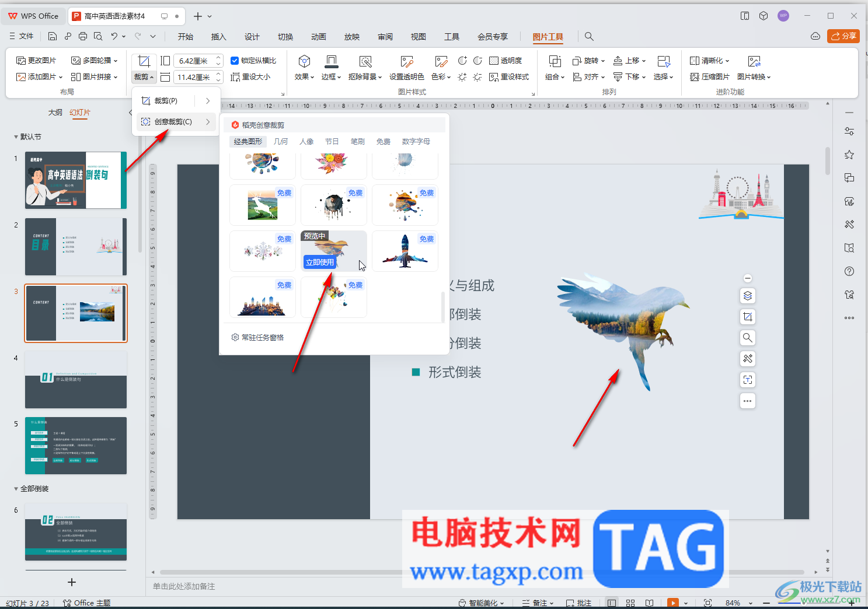Add new slide with plus button
The image size is (868, 609).
(72, 582)
